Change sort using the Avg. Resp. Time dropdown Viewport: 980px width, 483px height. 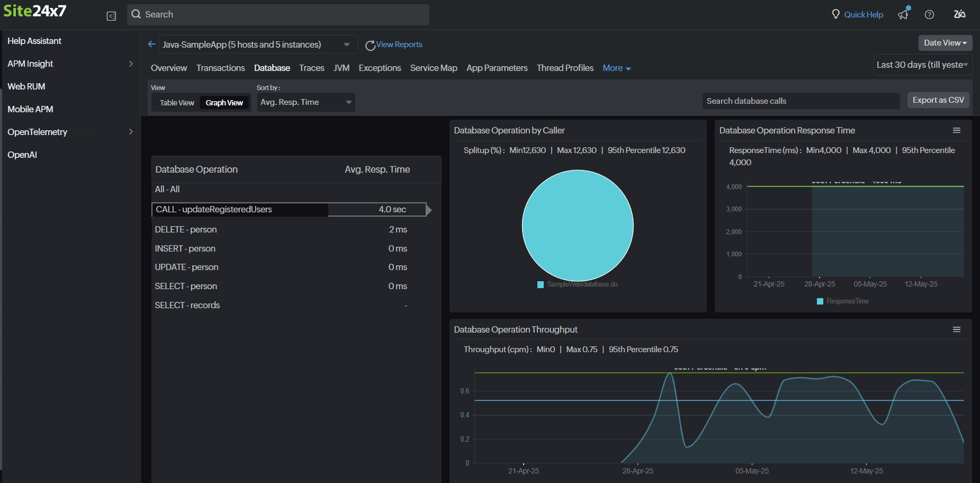tap(305, 102)
